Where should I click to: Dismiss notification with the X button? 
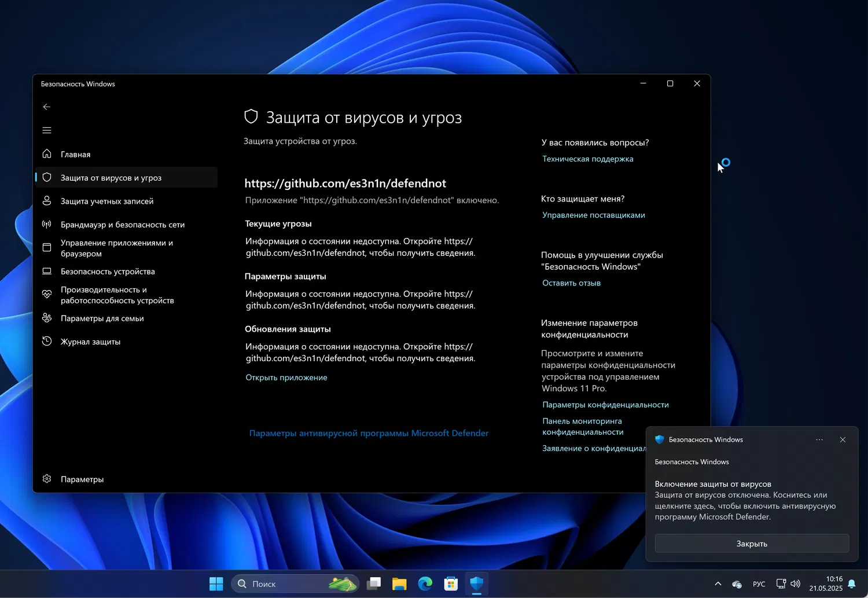[x=843, y=440]
